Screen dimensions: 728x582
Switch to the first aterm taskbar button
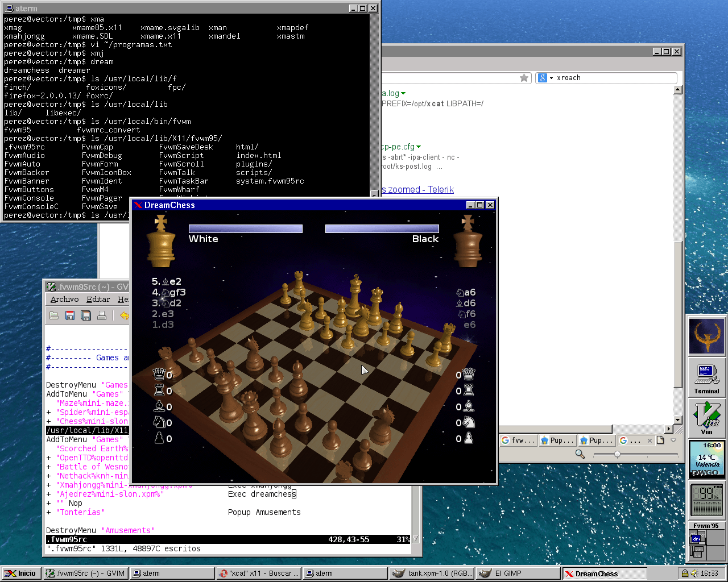pyautogui.click(x=172, y=573)
